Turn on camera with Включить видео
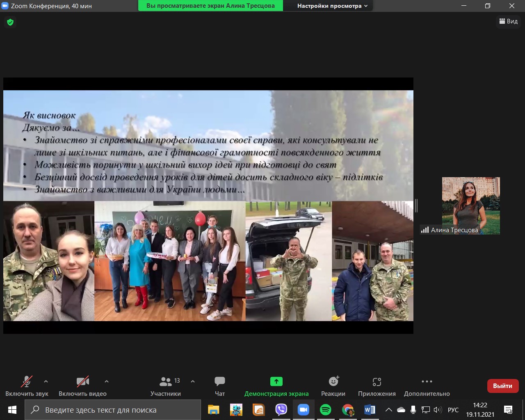525x420 pixels. 82,386
